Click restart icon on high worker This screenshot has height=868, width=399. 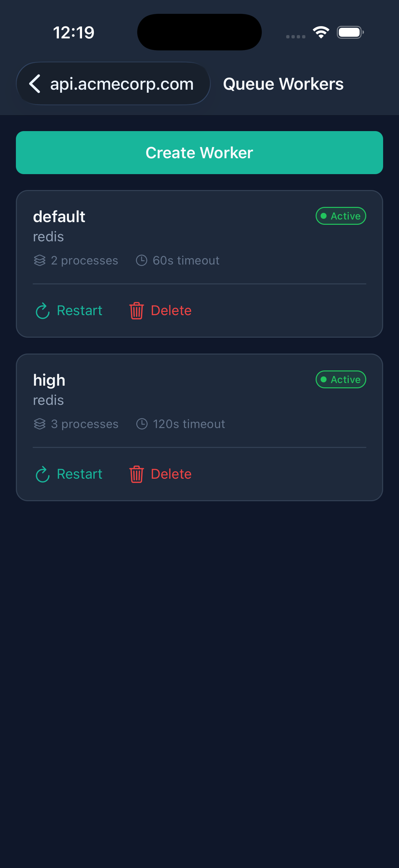point(43,474)
